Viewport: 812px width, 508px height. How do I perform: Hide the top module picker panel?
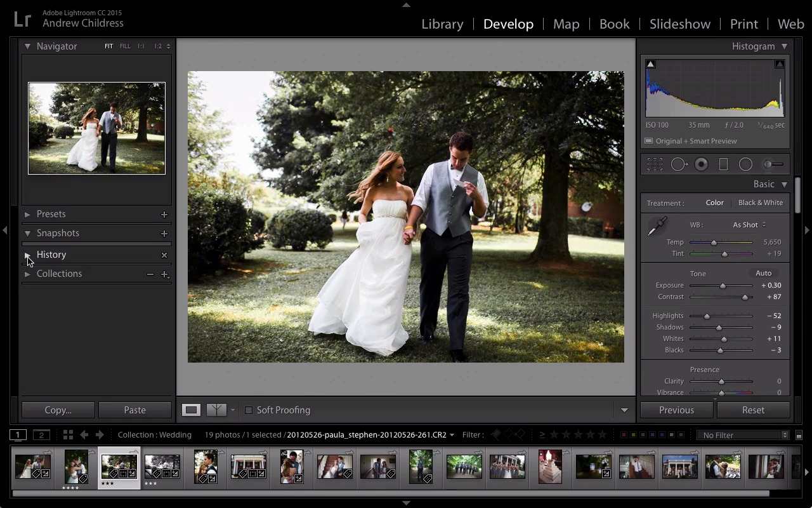[x=406, y=4]
